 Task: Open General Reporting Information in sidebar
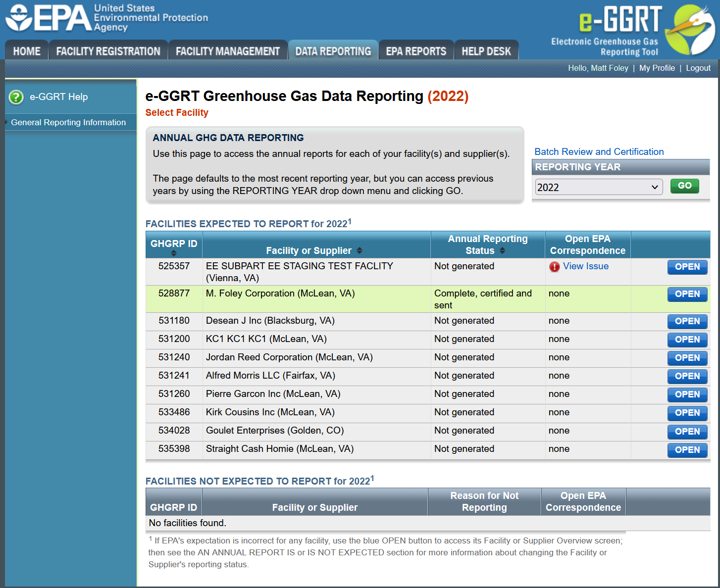point(68,122)
